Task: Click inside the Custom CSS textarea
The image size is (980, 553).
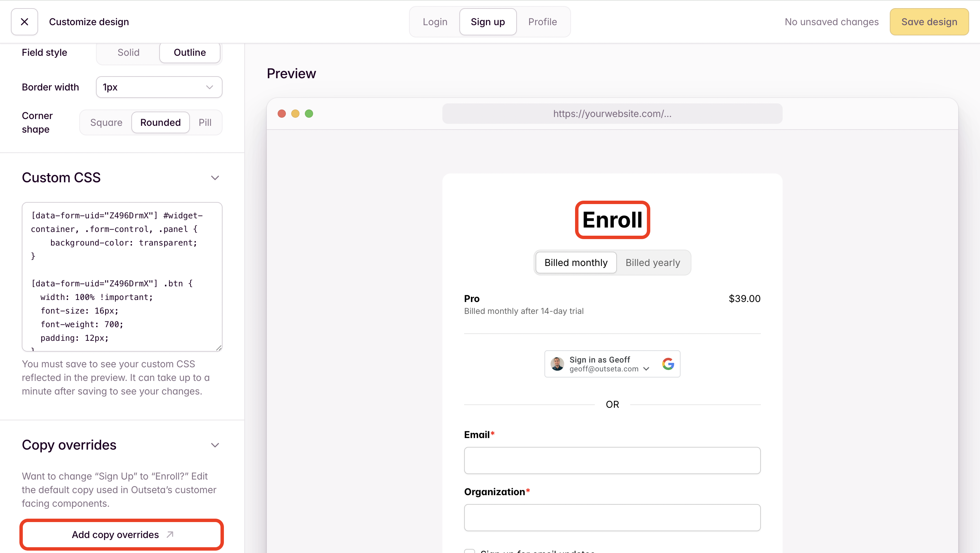Action: 122,276
